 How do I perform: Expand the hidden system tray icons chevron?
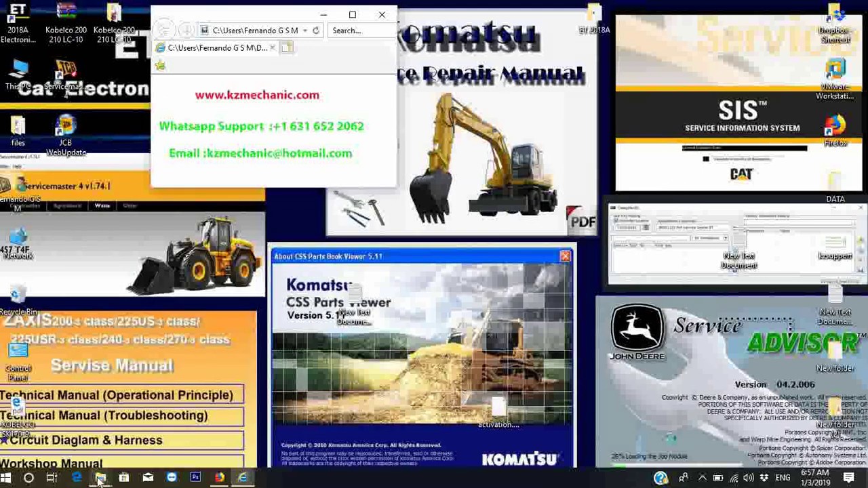pyautogui.click(x=702, y=479)
